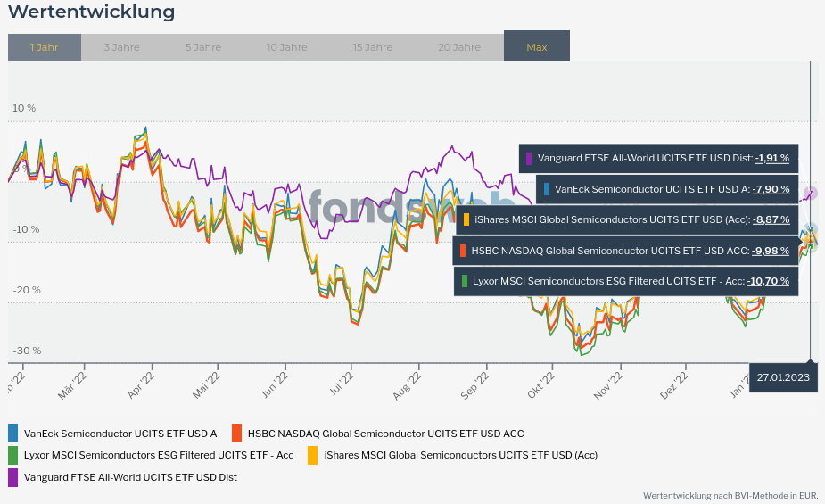This screenshot has height=504, width=825.
Task: Select the 15 Jahre tab
Action: click(372, 47)
